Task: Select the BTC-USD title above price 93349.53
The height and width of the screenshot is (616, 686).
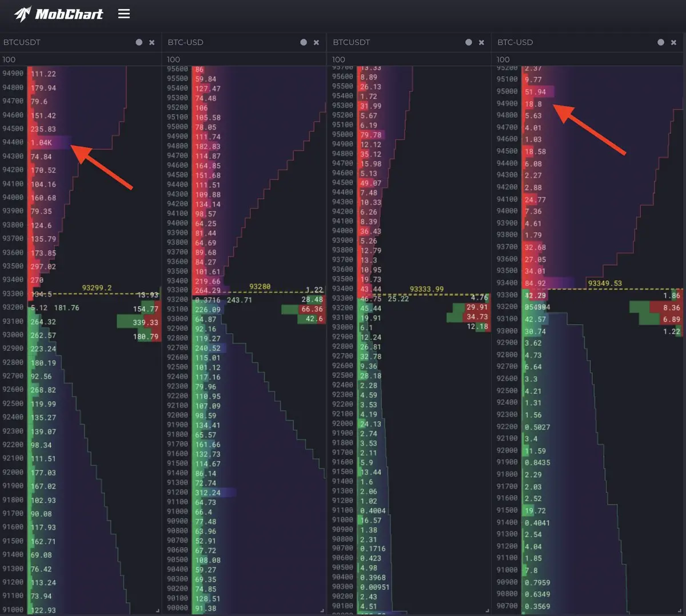Action: pyautogui.click(x=515, y=42)
